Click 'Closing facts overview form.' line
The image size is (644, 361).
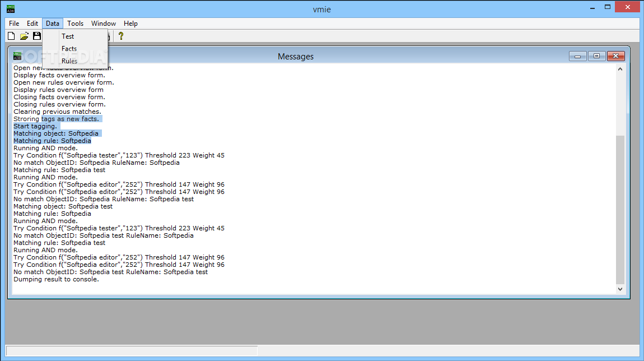pyautogui.click(x=59, y=97)
